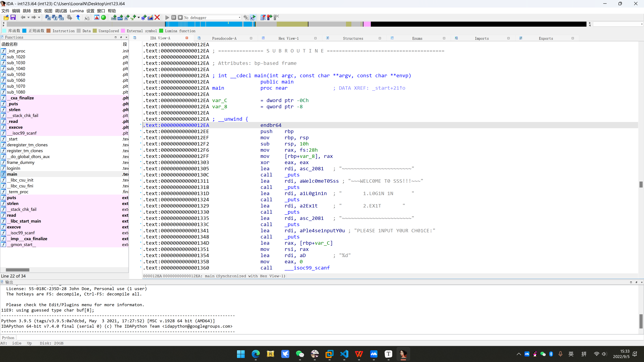The width and height of the screenshot is (644, 362).
Task: Open Visual Studio Code from the taskbar
Action: tap(344, 354)
